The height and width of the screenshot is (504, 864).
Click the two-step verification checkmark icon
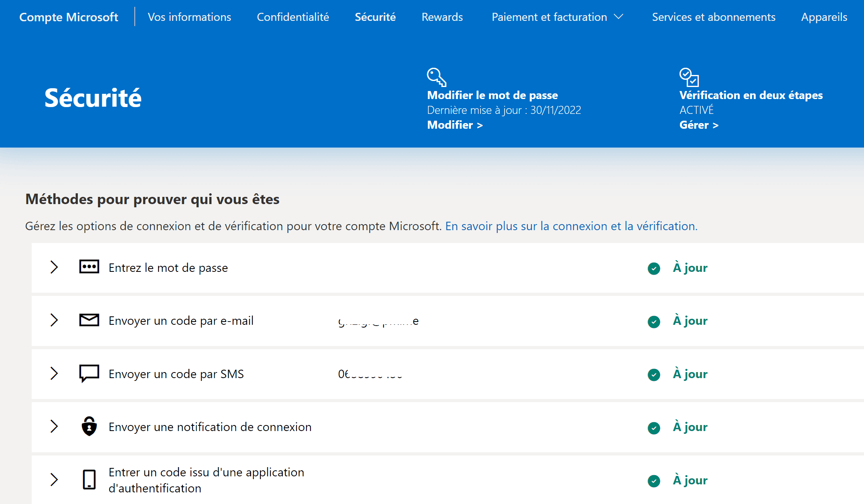[x=689, y=77]
